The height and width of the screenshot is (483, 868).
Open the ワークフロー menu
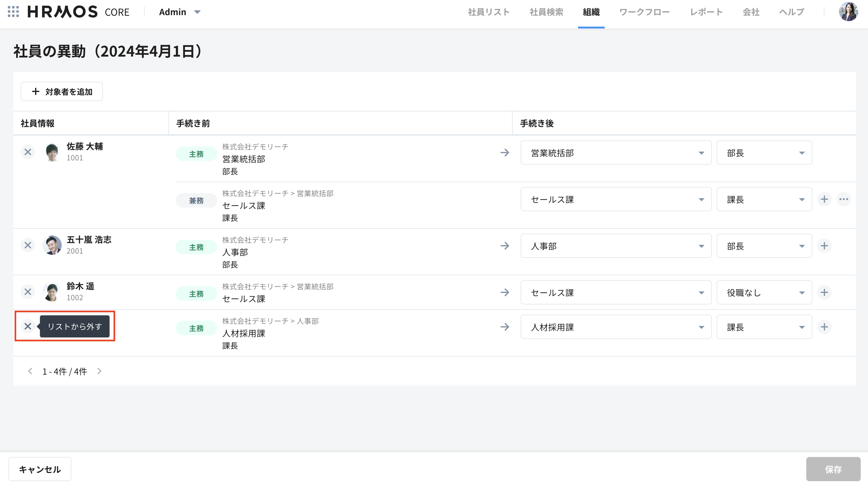coord(644,12)
